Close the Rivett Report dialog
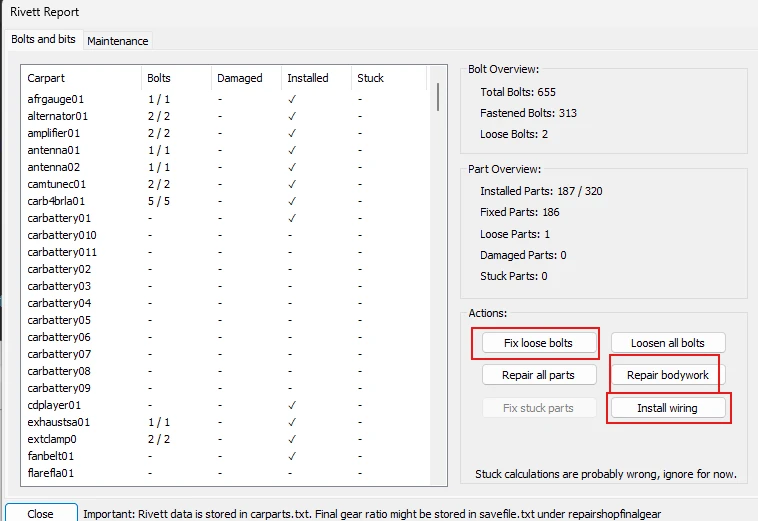This screenshot has width=758, height=521. tap(41, 513)
